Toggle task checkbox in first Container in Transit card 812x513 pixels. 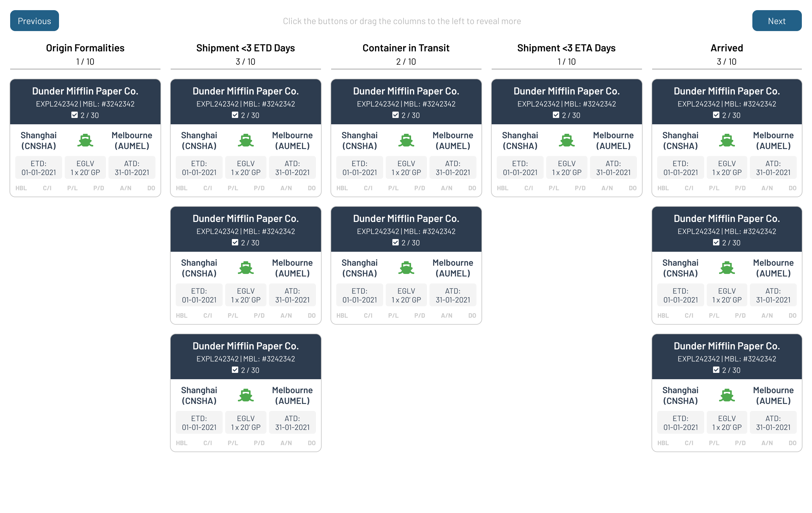tap(396, 115)
